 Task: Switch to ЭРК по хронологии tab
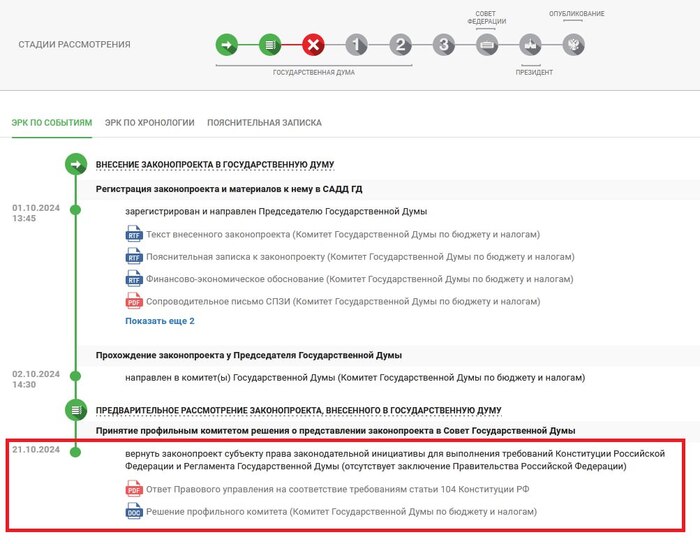point(149,123)
